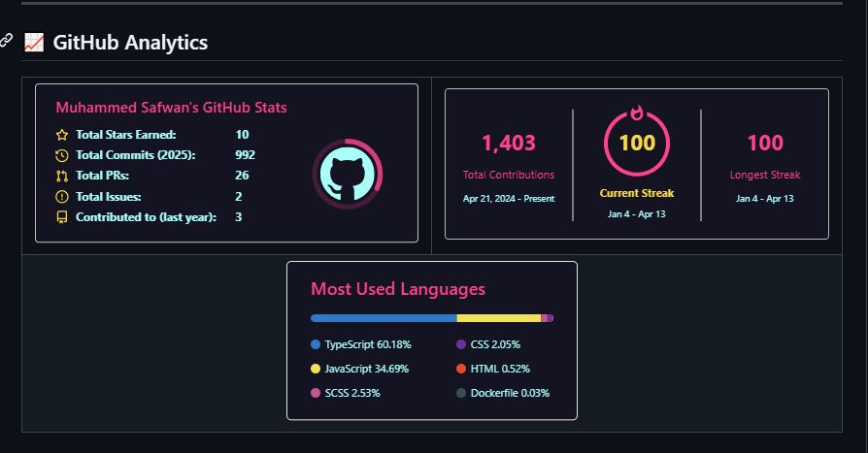Click the 1,403 Total Contributions number

point(509,144)
